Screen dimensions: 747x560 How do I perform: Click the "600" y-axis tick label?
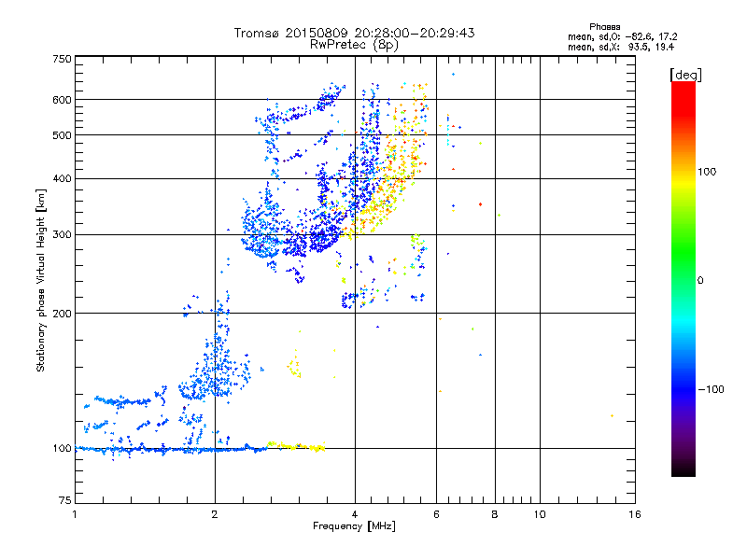[62, 100]
